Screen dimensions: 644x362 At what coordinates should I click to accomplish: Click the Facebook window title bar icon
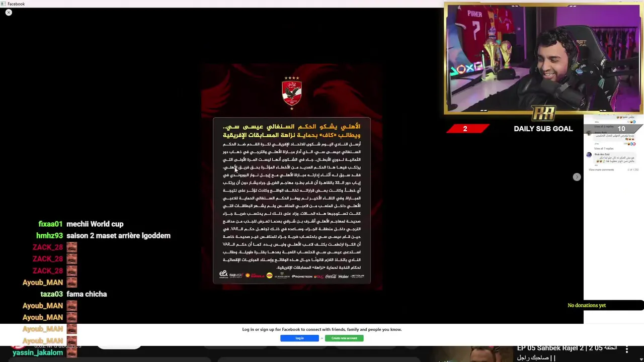point(4,4)
